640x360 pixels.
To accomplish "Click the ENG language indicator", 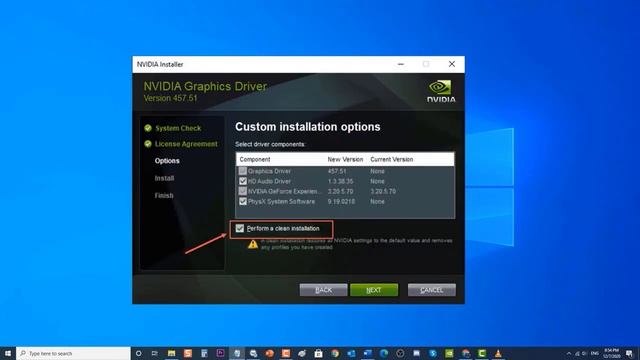I will point(595,353).
